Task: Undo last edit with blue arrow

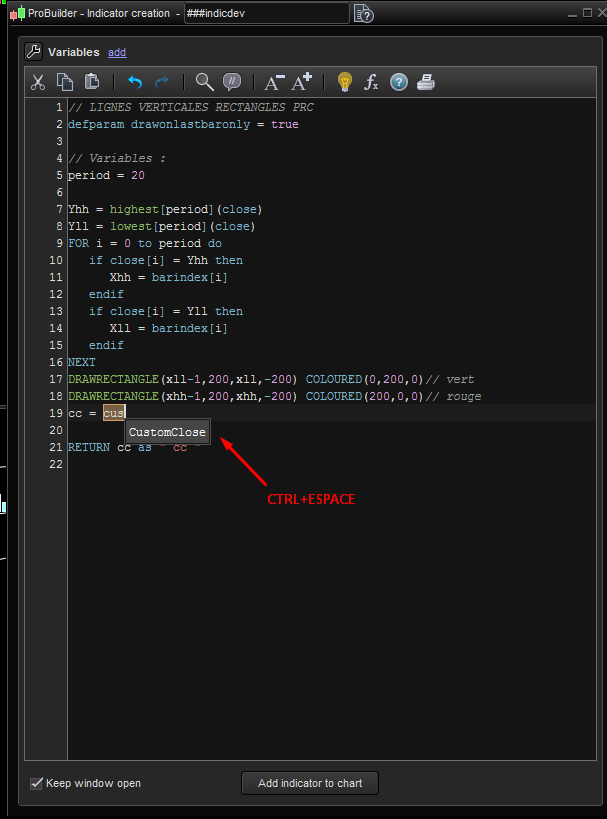Action: point(135,82)
